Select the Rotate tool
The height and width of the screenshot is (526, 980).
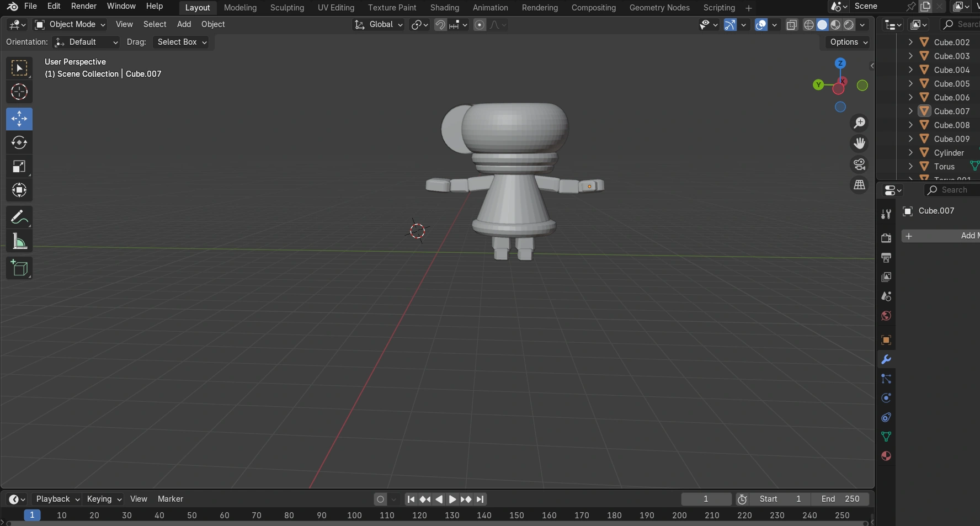click(19, 143)
